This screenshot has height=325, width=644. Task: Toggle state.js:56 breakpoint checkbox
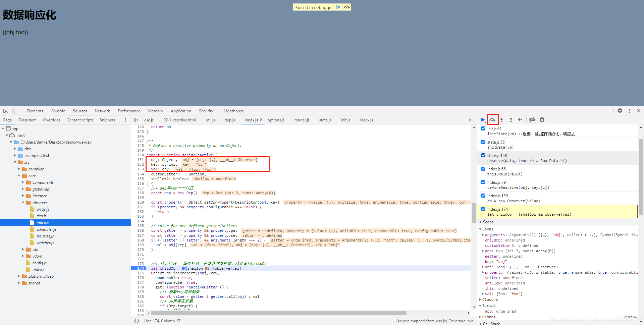tap(483, 142)
